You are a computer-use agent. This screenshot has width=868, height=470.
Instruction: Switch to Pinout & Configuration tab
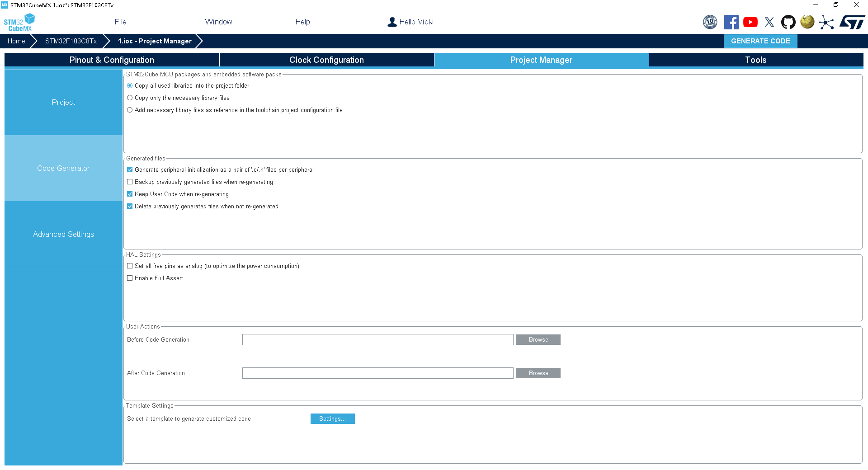112,60
